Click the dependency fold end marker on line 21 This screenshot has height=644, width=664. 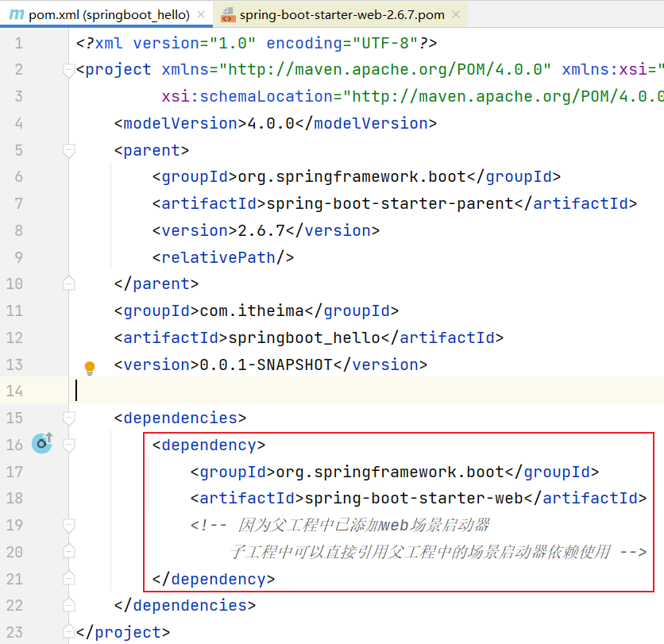tap(68, 578)
